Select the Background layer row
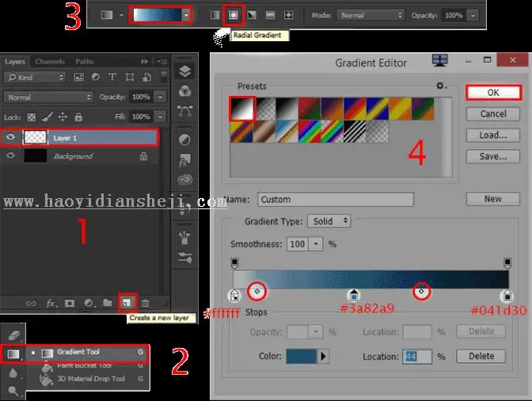 [80, 156]
